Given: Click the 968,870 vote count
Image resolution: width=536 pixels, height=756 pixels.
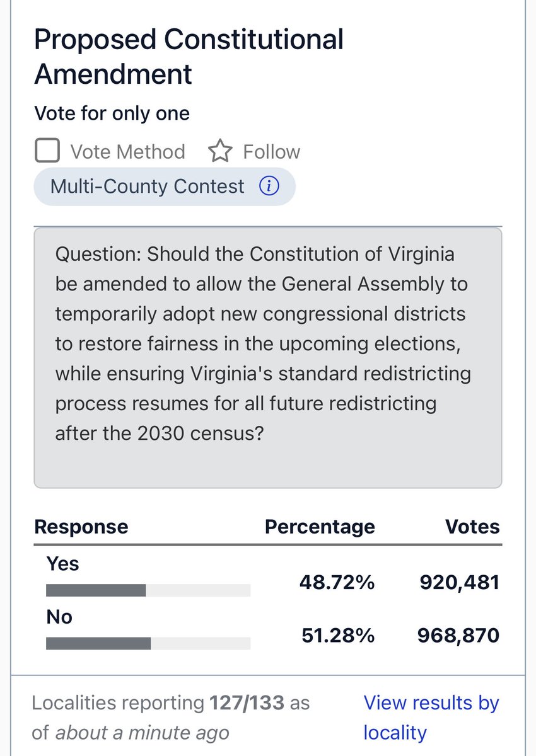Looking at the screenshot, I should tap(458, 636).
